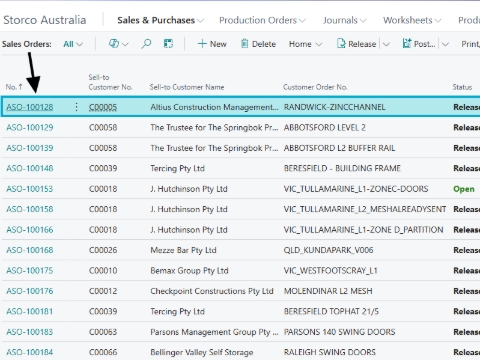This screenshot has height=360, width=480.
Task: Open sales order ASO-100139
Action: (x=30, y=148)
